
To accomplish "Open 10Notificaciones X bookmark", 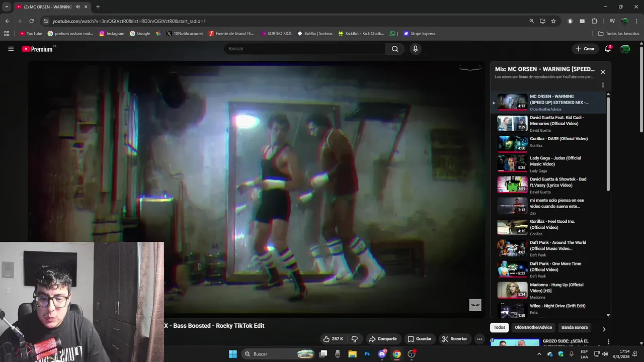I will 185,34.
